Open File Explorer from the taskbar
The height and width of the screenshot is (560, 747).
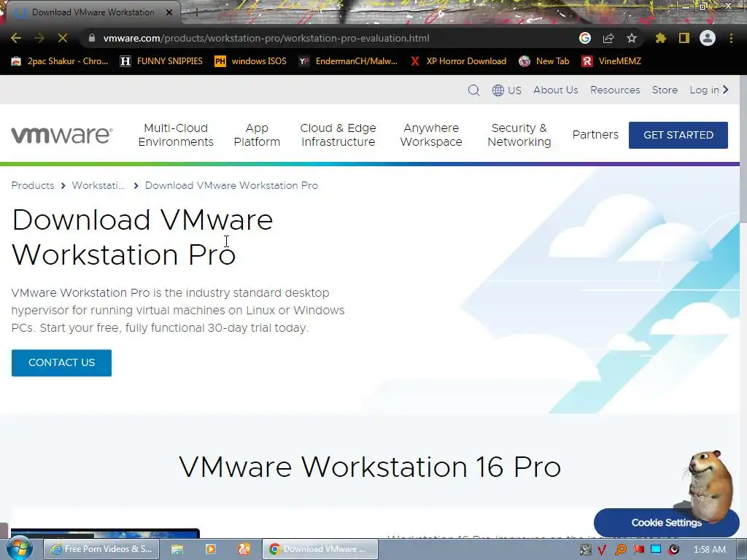pyautogui.click(x=177, y=549)
